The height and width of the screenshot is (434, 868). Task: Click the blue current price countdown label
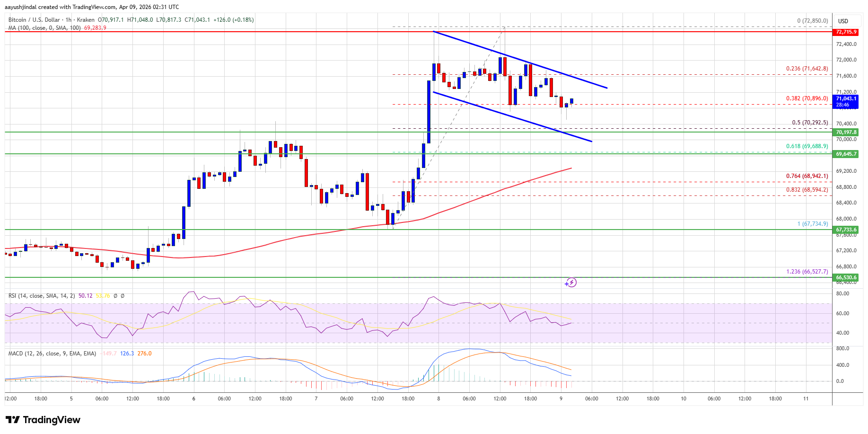[846, 102]
